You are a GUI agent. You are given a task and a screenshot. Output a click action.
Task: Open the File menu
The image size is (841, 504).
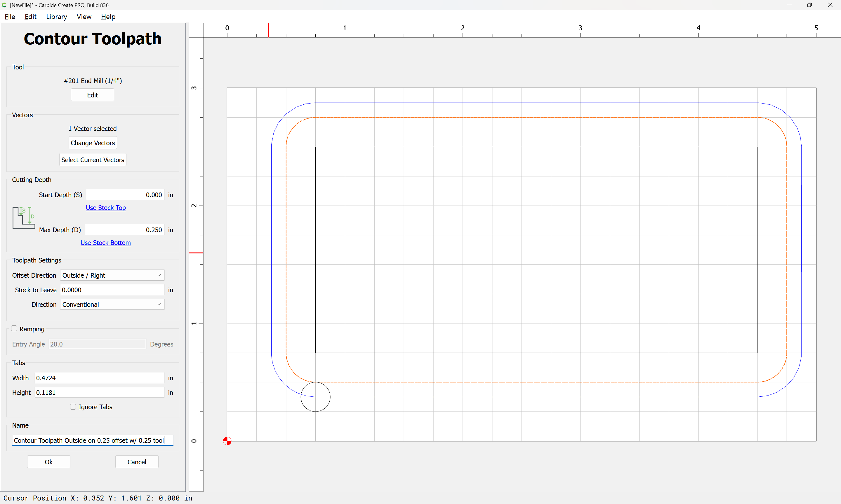10,17
